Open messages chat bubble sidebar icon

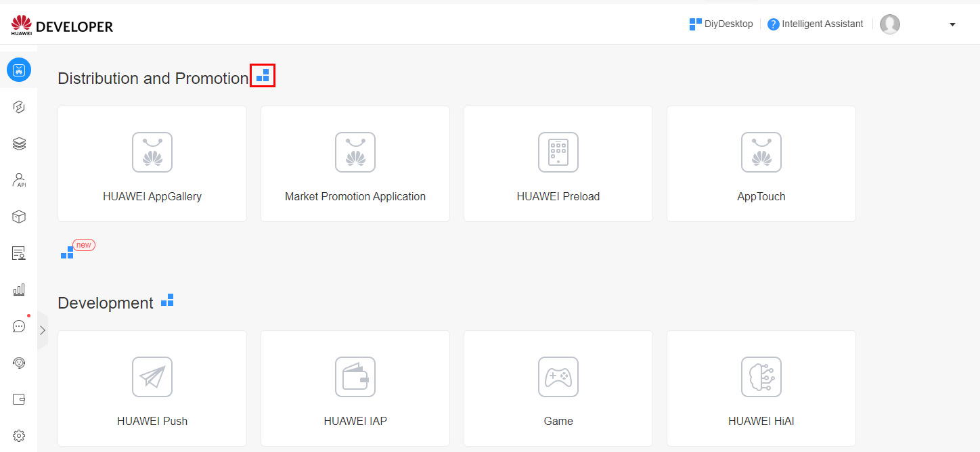pyautogui.click(x=19, y=326)
